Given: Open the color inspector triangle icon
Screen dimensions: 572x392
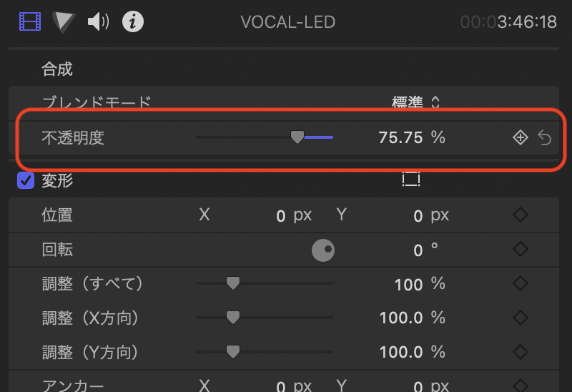Looking at the screenshot, I should point(64,22).
